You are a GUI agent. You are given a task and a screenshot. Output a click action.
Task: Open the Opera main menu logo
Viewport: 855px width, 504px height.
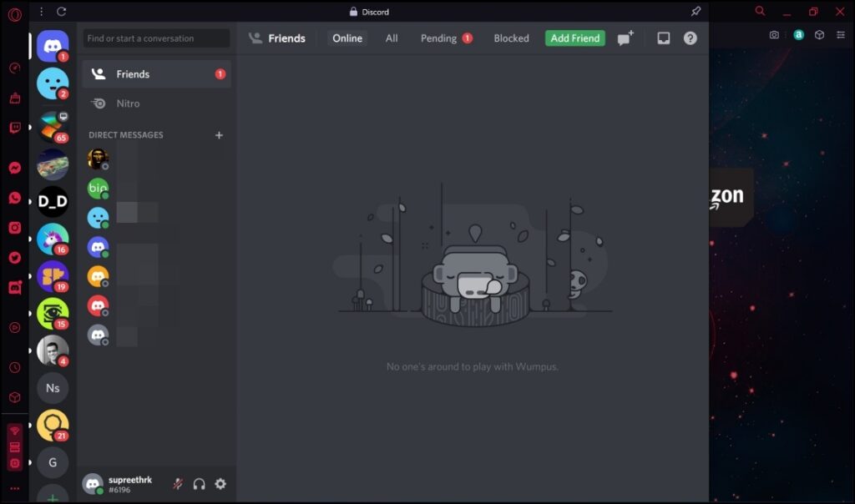coord(15,15)
